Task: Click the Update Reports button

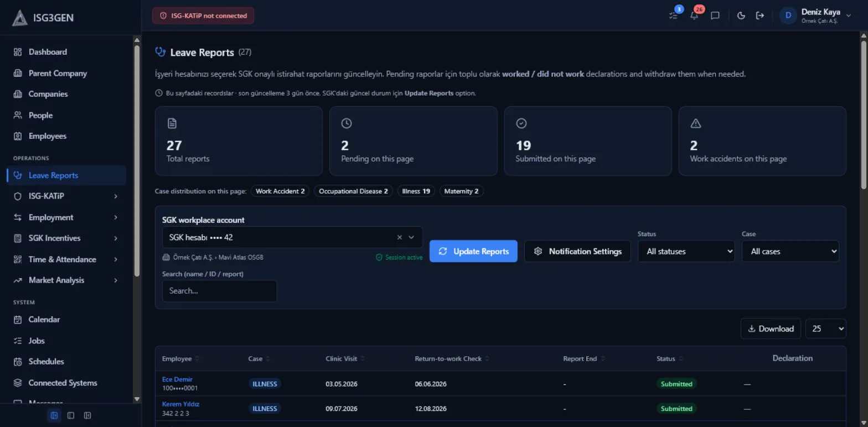Action: click(x=473, y=251)
